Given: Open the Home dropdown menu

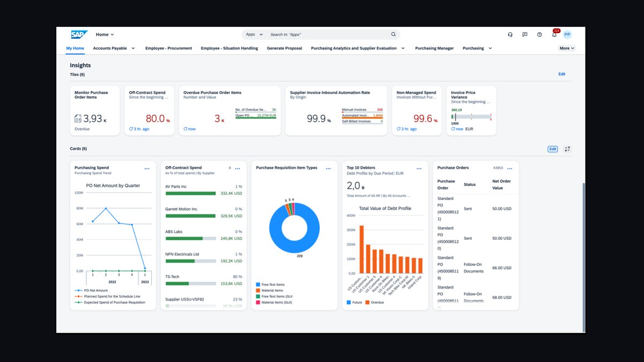Looking at the screenshot, I should click(x=105, y=34).
